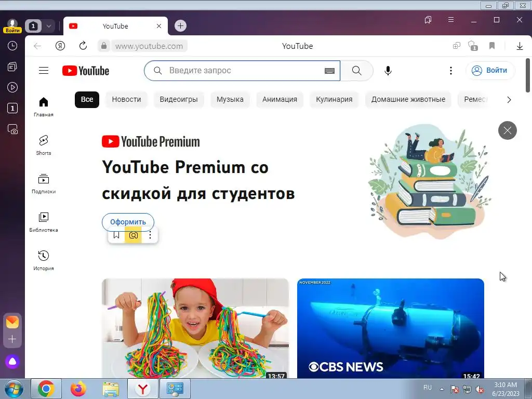Open the Mail icon in browser sidebar

12,322
